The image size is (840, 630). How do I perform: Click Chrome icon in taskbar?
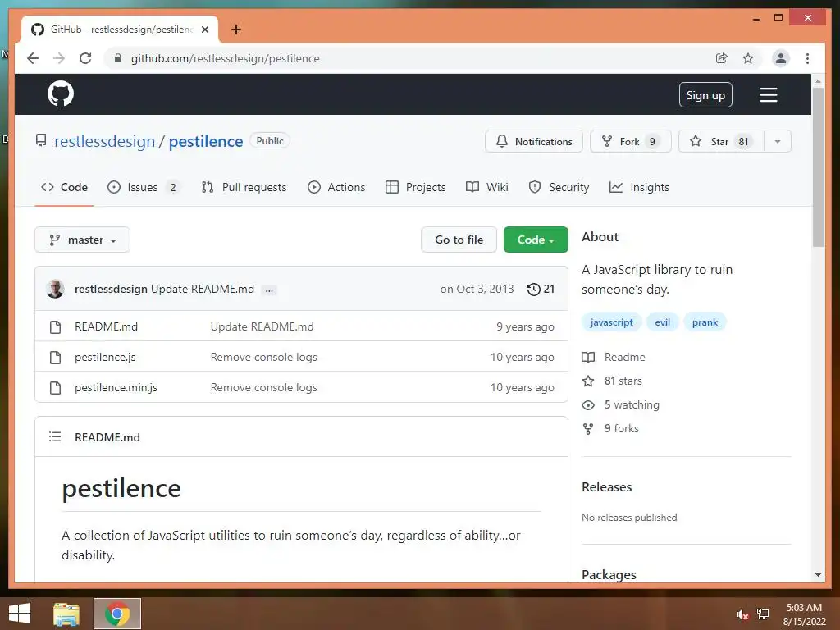pyautogui.click(x=117, y=614)
